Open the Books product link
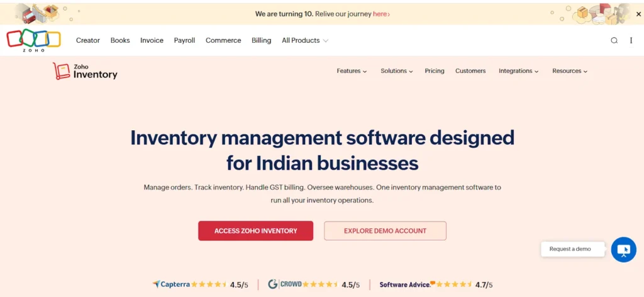 coord(120,40)
